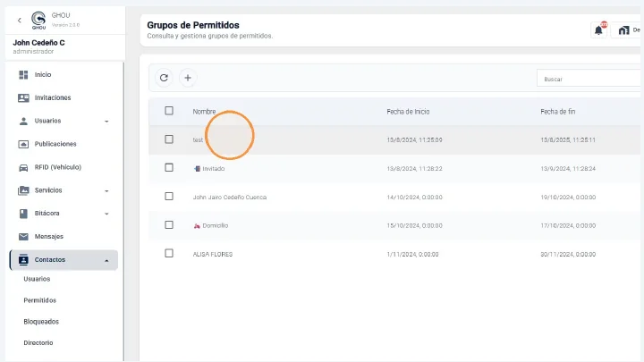Screen dimensions: 644x362
Task: Expand the Servicios sidebar arrow
Action: (106, 191)
